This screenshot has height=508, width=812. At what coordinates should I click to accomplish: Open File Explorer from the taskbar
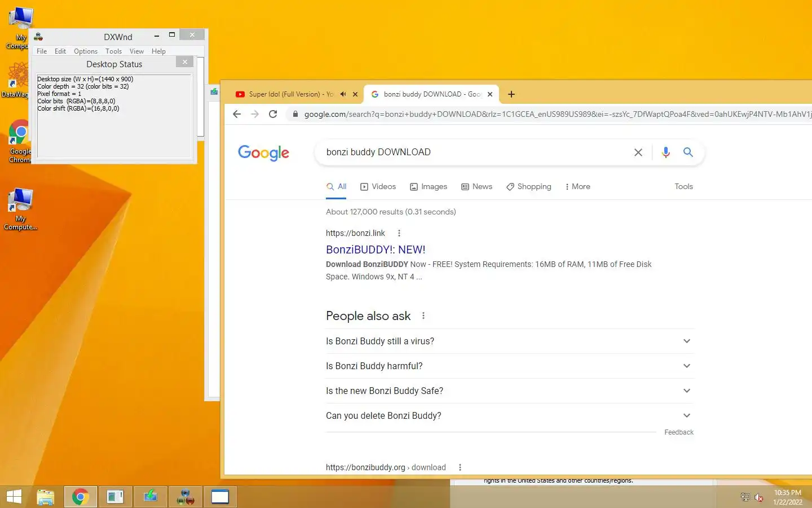pyautogui.click(x=46, y=497)
